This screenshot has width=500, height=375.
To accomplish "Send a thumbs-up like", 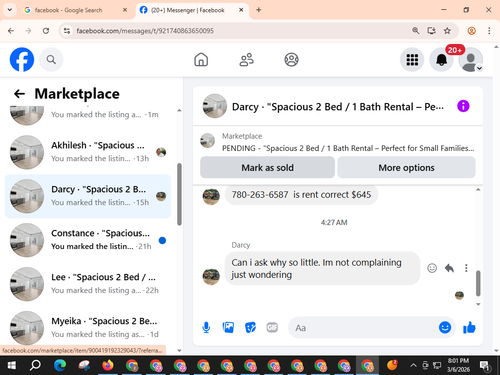I will coord(469,328).
